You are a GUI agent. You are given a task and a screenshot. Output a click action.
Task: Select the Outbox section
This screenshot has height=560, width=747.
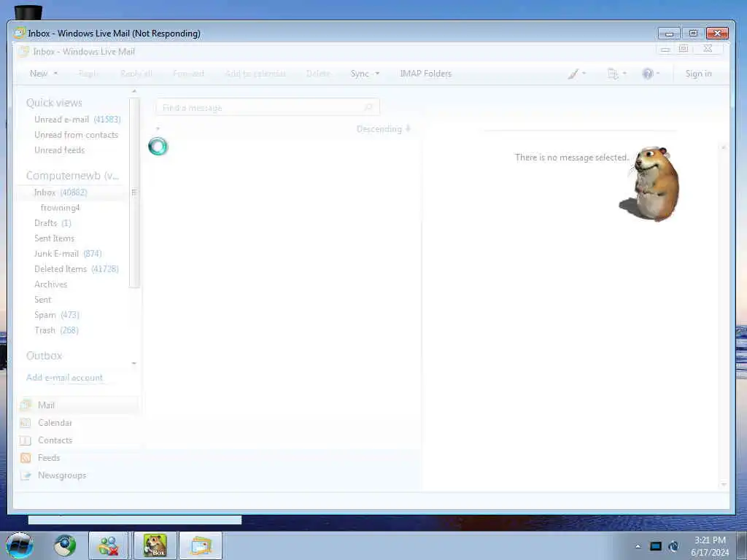coord(44,356)
